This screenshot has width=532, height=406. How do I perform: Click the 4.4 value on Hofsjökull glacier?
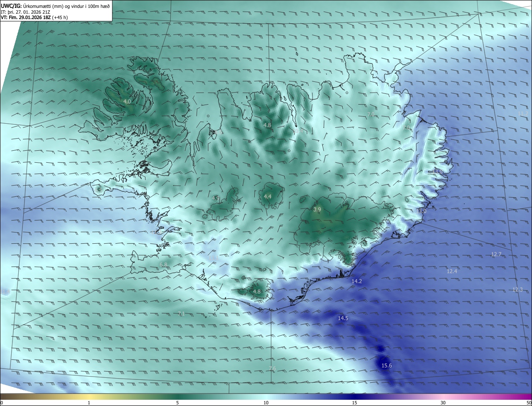tap(267, 196)
